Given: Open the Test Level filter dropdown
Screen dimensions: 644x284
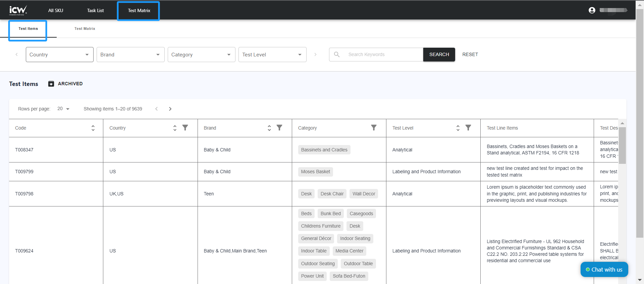Looking at the screenshot, I should pyautogui.click(x=272, y=55).
